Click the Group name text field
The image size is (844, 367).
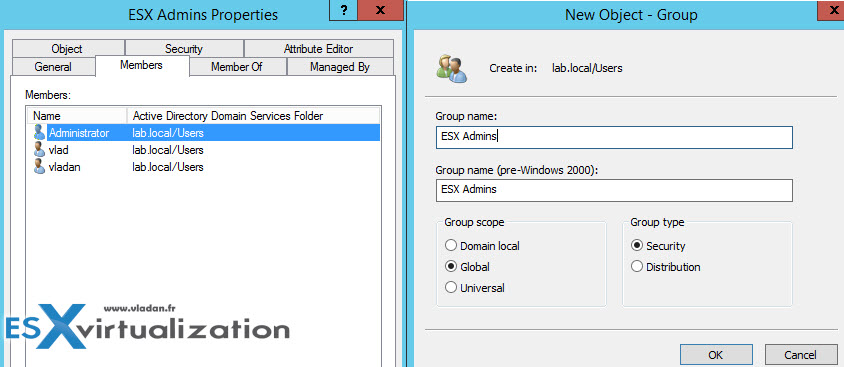coord(614,137)
